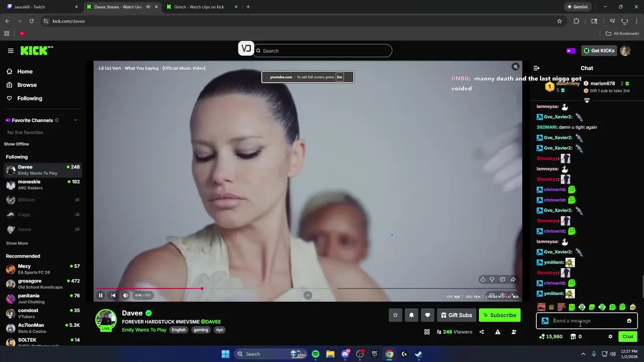
Task: Open comdost recommended channel
Action: coord(43,314)
